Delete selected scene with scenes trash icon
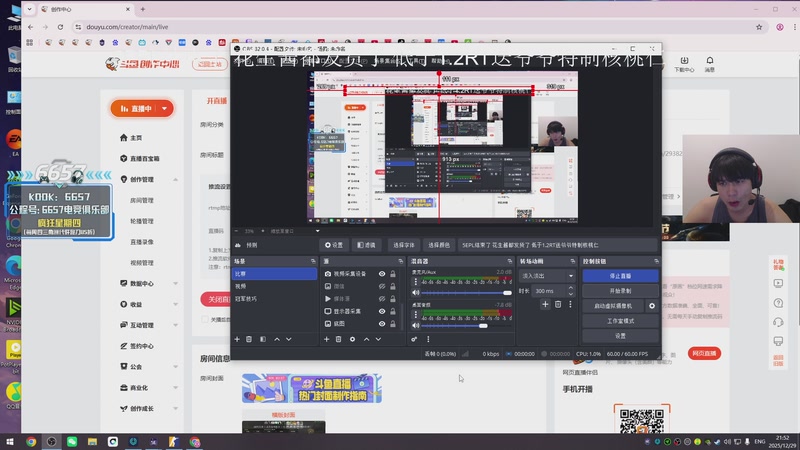The width and height of the screenshot is (800, 450). pos(249,339)
